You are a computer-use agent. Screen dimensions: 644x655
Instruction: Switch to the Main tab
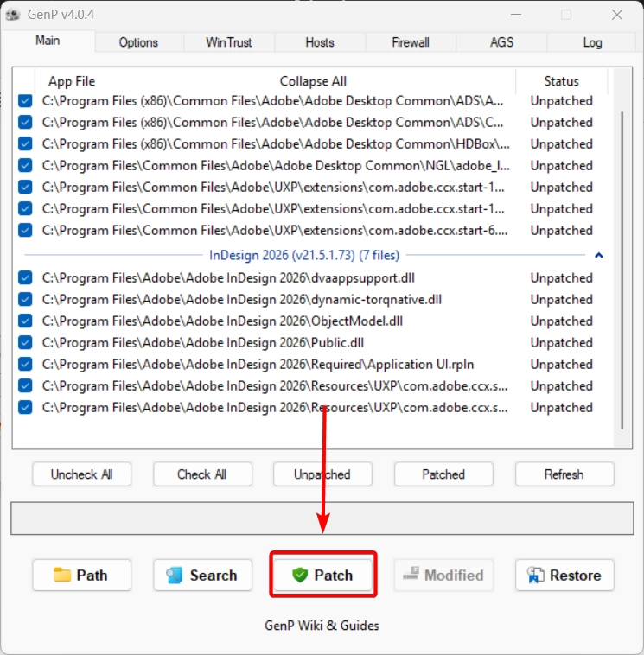(48, 41)
